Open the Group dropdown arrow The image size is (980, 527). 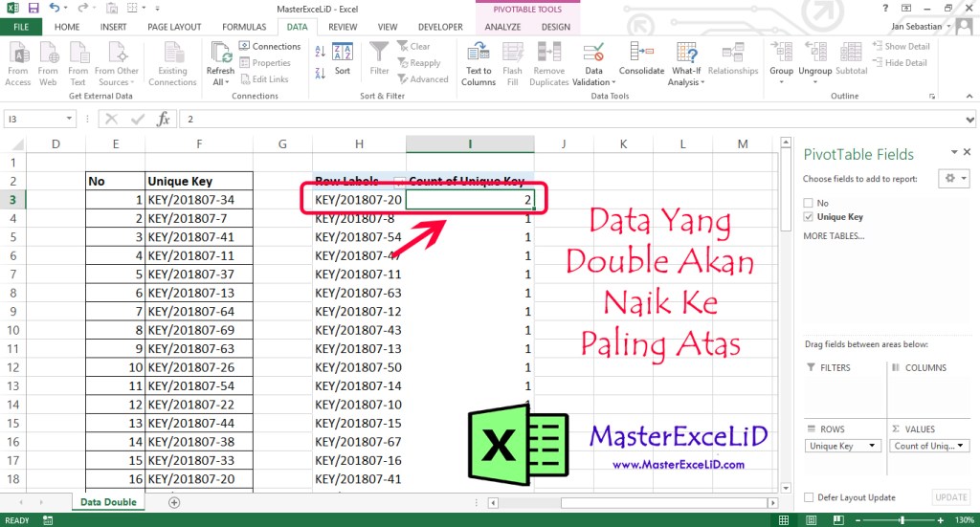pyautogui.click(x=781, y=82)
